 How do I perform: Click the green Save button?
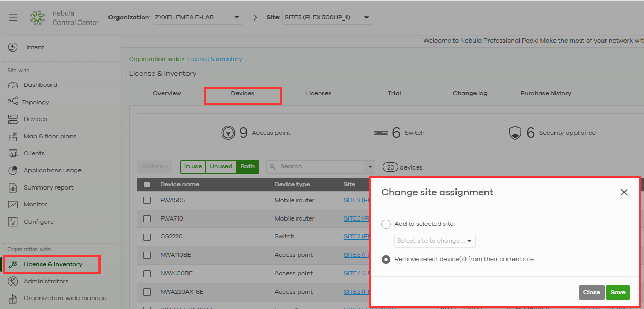pos(618,293)
